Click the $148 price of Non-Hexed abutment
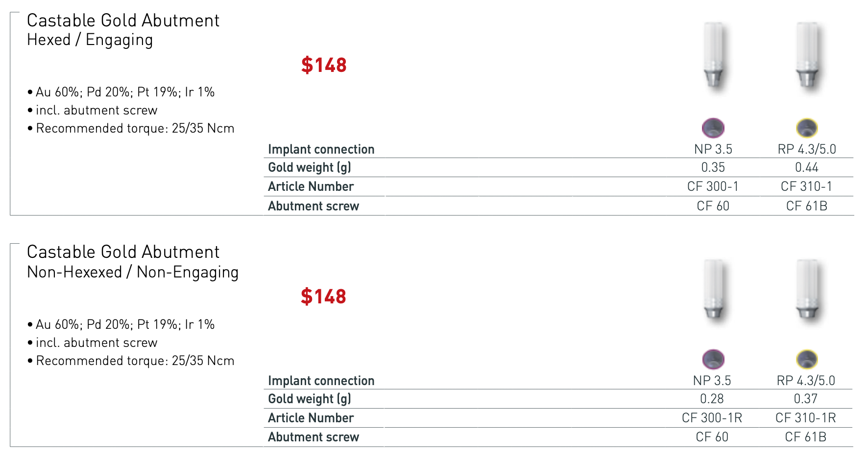Viewport: 868px width, 458px height. (323, 297)
